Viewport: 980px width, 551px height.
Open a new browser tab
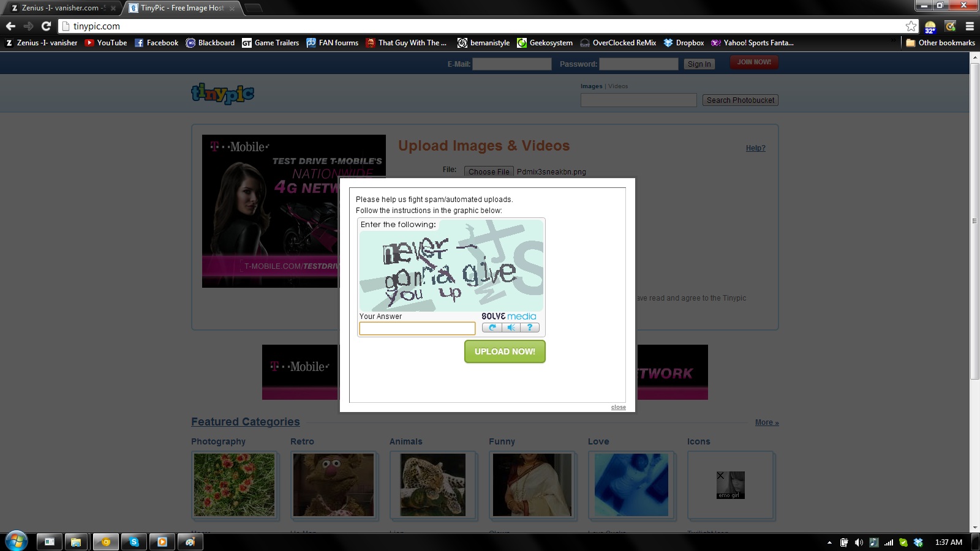[x=253, y=8]
